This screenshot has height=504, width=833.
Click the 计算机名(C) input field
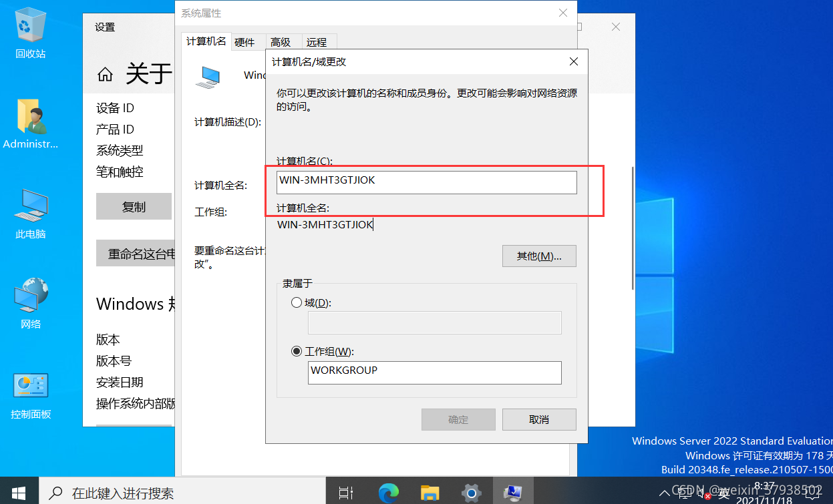pos(427,182)
